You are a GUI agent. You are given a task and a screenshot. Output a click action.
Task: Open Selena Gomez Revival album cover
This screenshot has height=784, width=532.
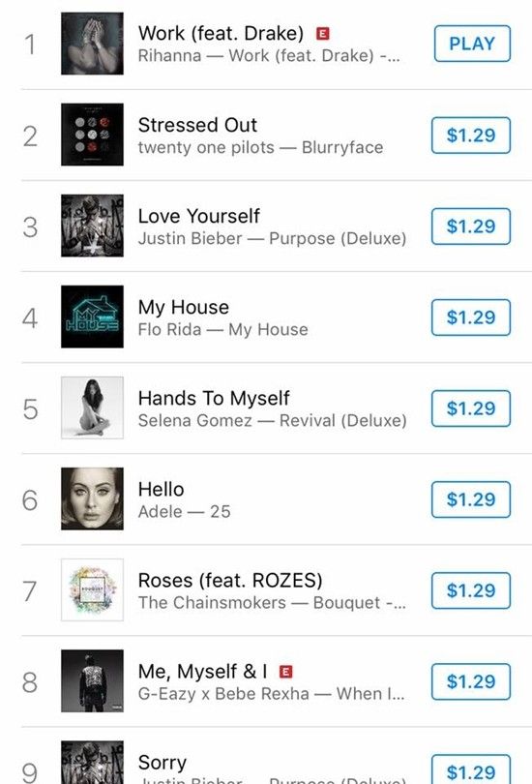[x=92, y=407]
